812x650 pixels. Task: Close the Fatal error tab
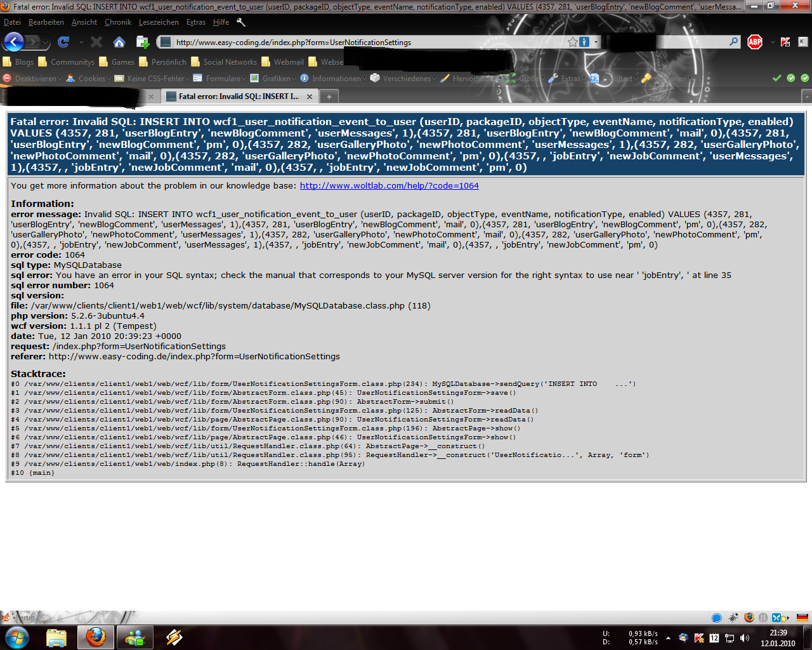(310, 96)
